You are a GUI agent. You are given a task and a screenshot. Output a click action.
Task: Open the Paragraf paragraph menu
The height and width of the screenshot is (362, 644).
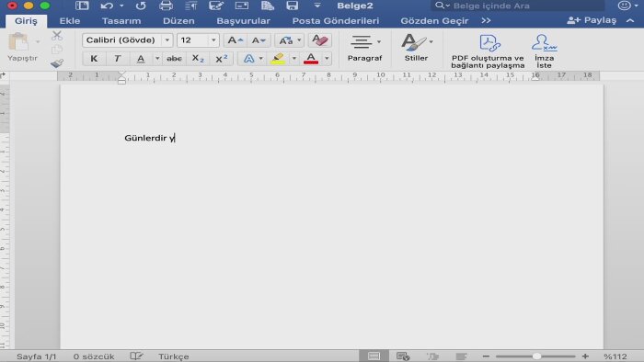point(364,48)
